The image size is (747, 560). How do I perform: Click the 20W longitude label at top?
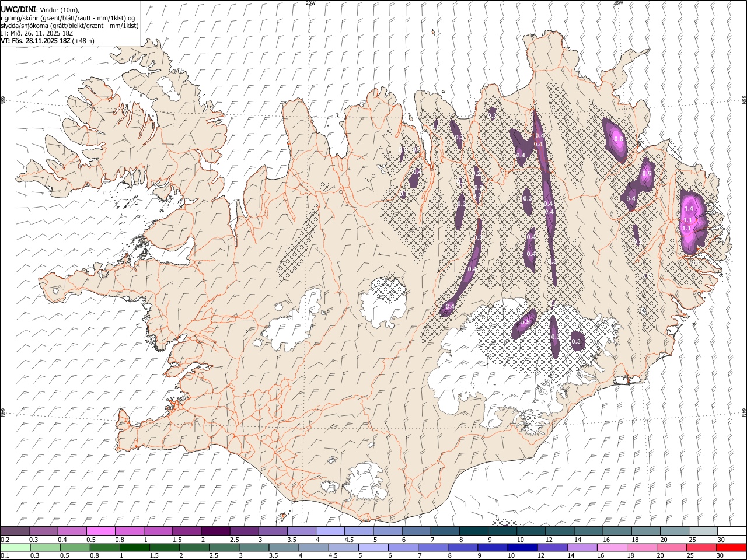pyautogui.click(x=310, y=3)
